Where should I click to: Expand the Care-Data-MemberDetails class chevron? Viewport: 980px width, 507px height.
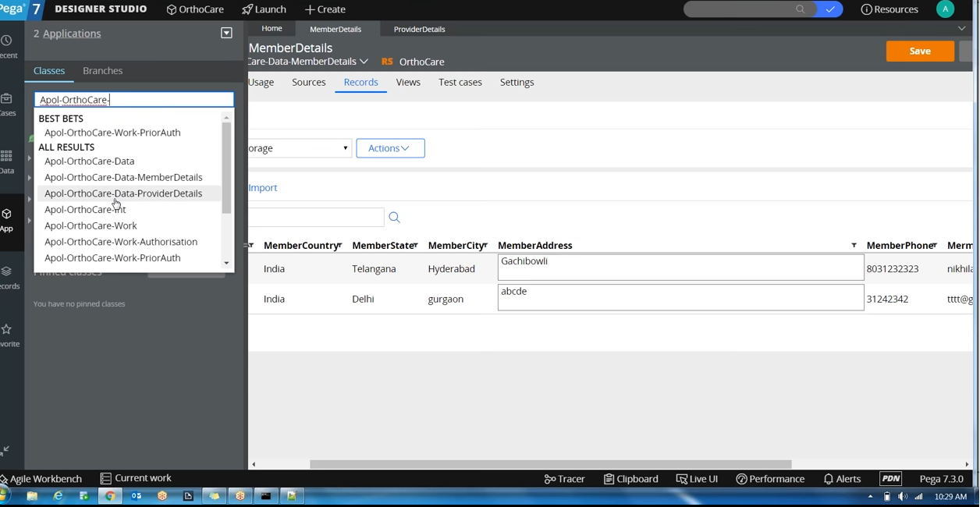(364, 61)
